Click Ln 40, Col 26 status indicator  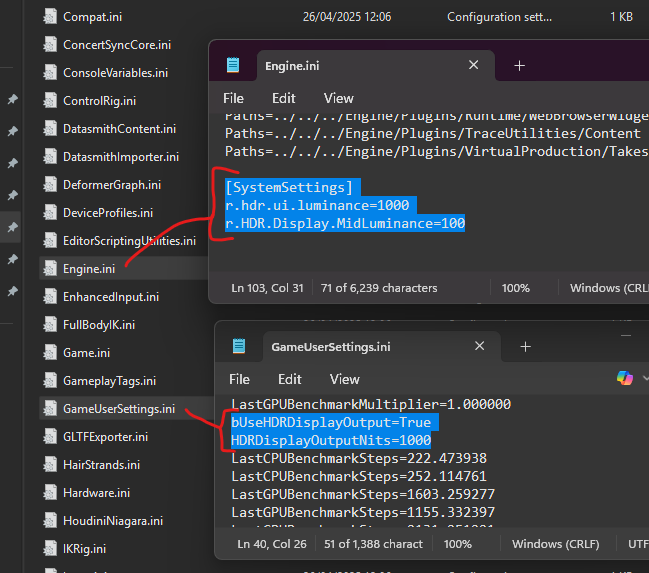point(272,544)
